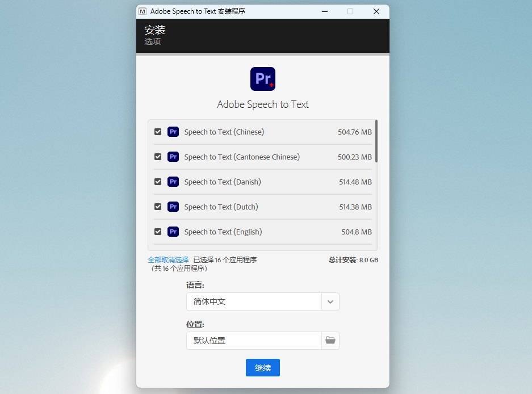Click the 继续 continue button
The image size is (532, 394).
[263, 367]
